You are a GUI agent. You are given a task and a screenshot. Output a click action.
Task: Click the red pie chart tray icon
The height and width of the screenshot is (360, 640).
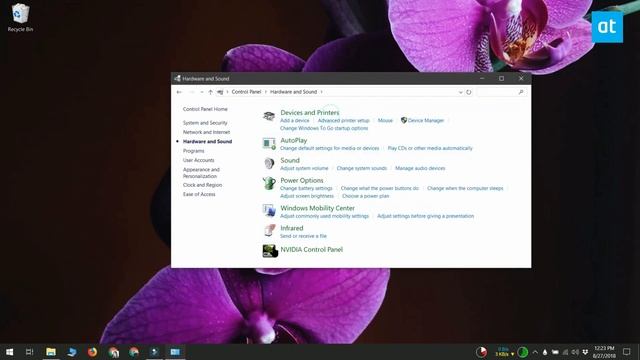pos(482,352)
